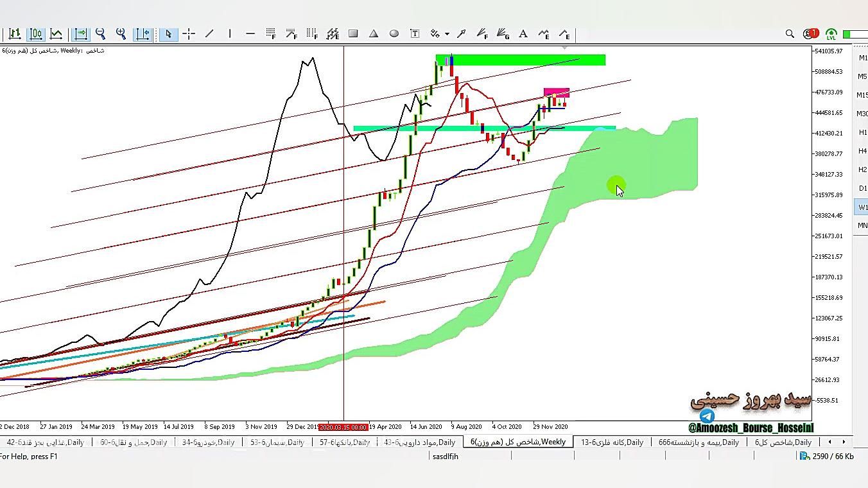Image resolution: width=868 pixels, height=488 pixels.
Task: Select the Gann fan tool
Action: (503, 34)
